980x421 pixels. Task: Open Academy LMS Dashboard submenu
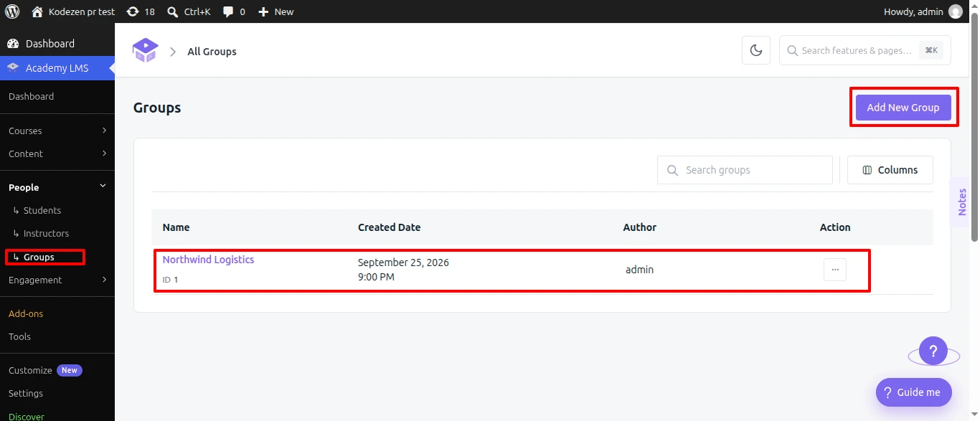click(x=31, y=96)
